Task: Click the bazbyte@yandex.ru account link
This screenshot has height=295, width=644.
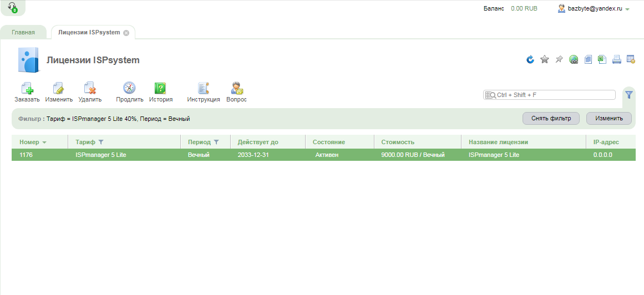Action: pyautogui.click(x=595, y=8)
